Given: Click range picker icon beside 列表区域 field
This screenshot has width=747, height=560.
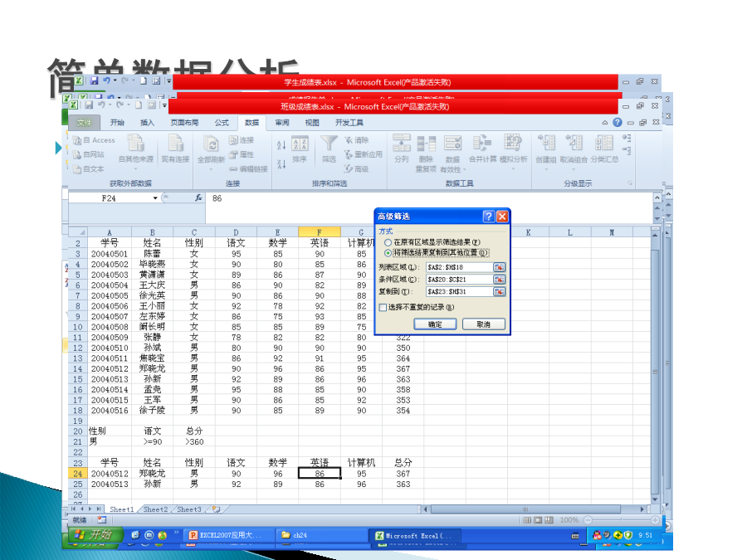Looking at the screenshot, I should 499,267.
